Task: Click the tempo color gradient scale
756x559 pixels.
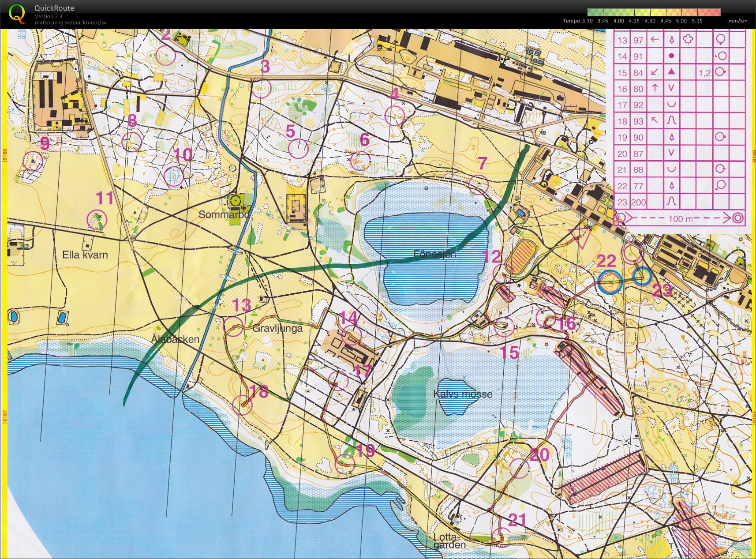Action: click(x=654, y=12)
